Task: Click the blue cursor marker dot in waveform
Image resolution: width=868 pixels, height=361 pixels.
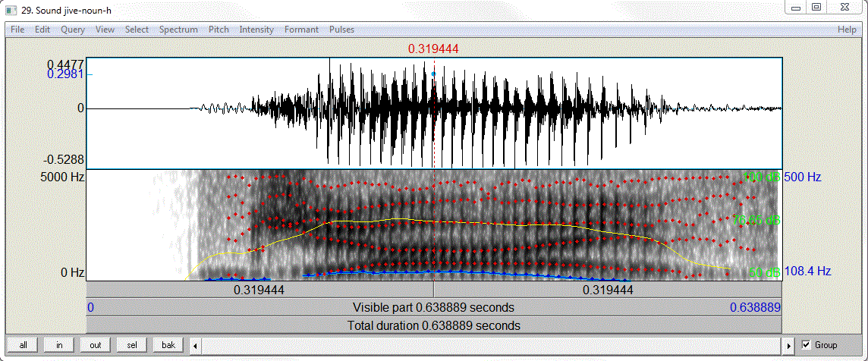Action: tap(433, 74)
